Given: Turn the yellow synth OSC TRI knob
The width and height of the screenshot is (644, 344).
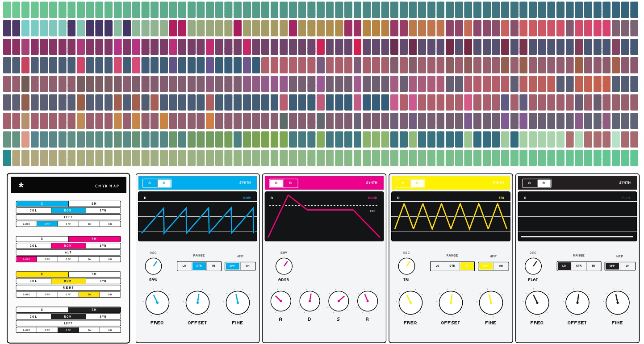Looking at the screenshot, I should 406,266.
